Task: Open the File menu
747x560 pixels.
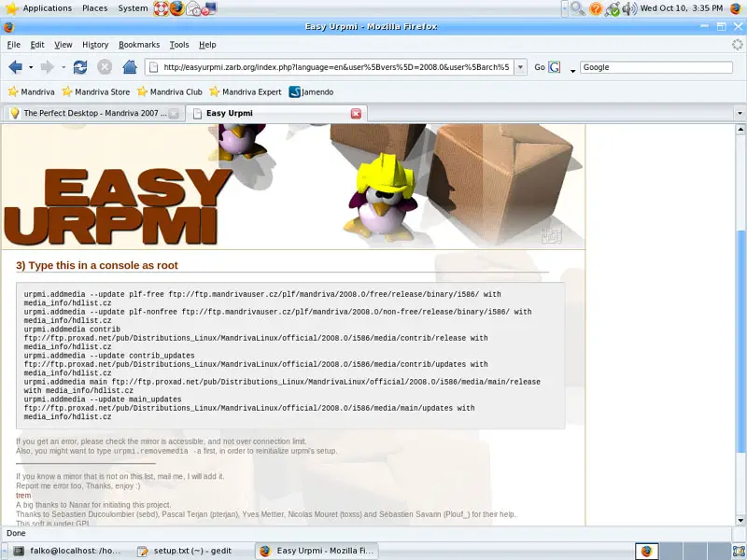Action: [13, 45]
